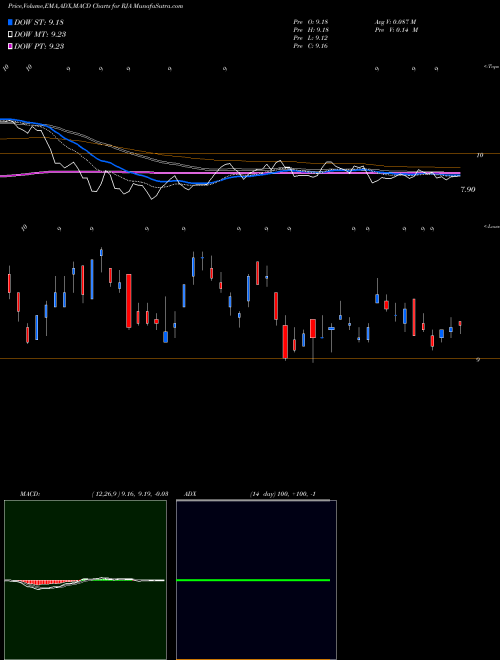The height and width of the screenshot is (660, 500).
Task: Click the green ADX line
Action: [253, 580]
